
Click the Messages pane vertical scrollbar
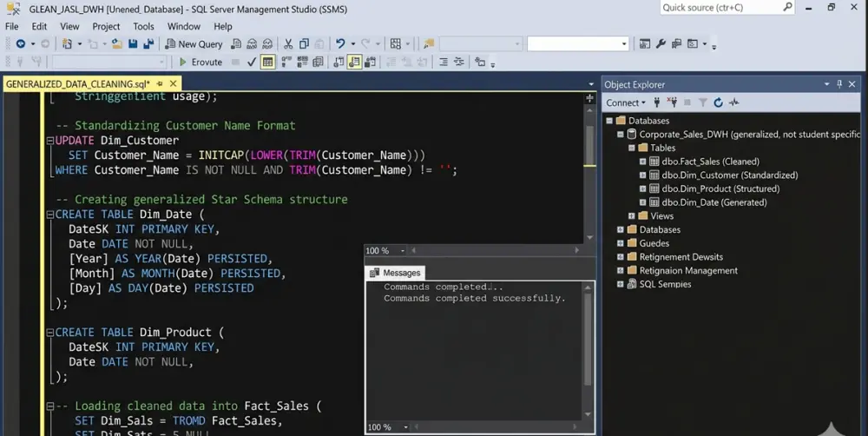click(x=588, y=349)
